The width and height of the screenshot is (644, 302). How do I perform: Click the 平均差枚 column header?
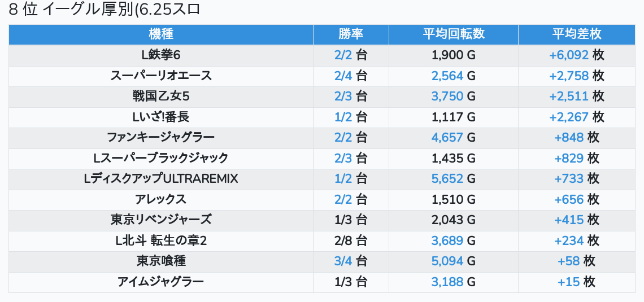(x=577, y=34)
